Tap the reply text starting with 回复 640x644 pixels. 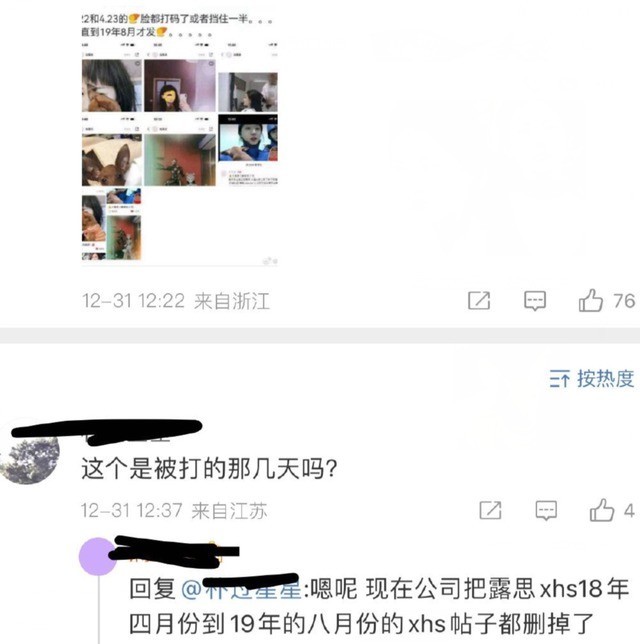click(379, 606)
